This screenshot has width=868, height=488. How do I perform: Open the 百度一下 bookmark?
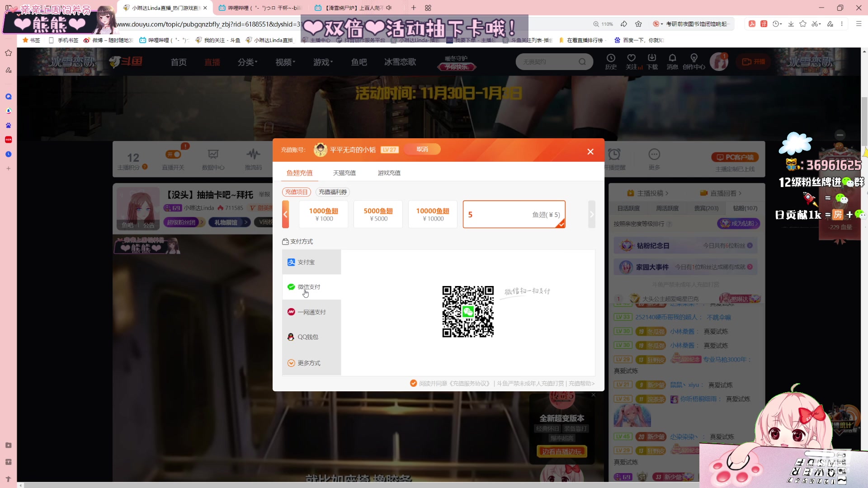638,40
